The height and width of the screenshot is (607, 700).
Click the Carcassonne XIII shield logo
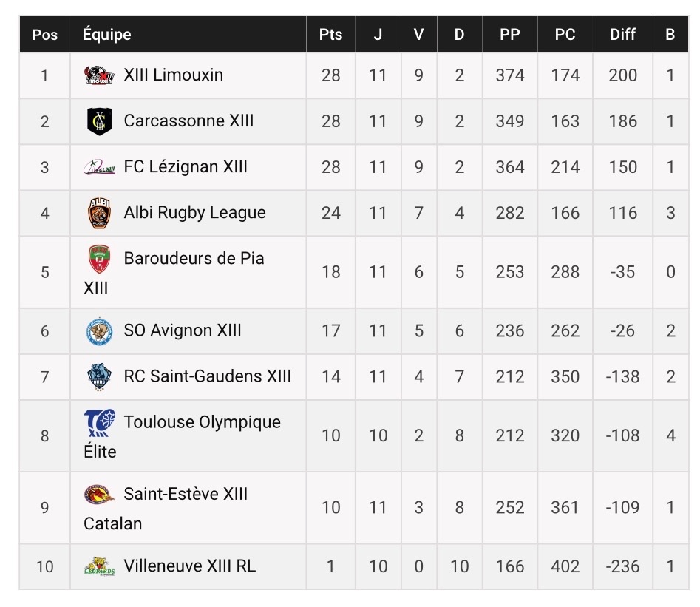click(99, 121)
